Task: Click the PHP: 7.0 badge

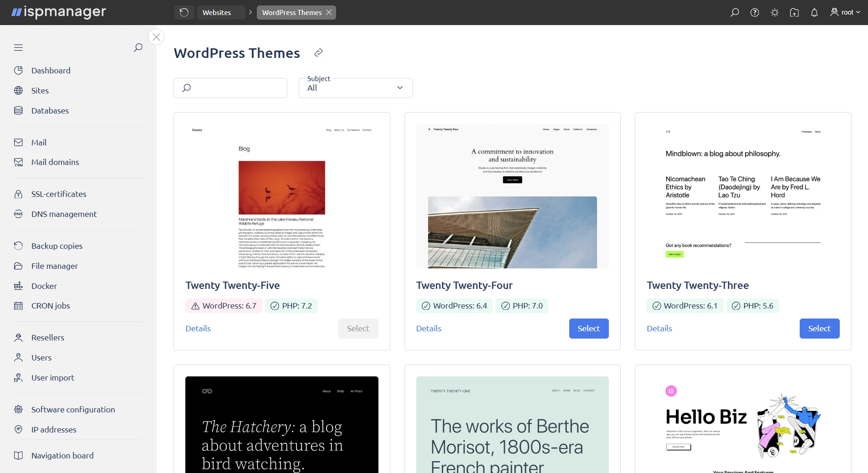Action: click(x=522, y=306)
